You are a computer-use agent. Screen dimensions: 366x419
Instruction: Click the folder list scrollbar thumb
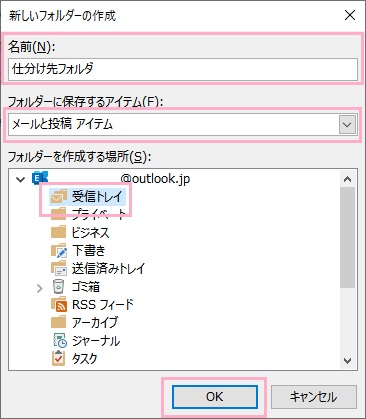(x=347, y=237)
